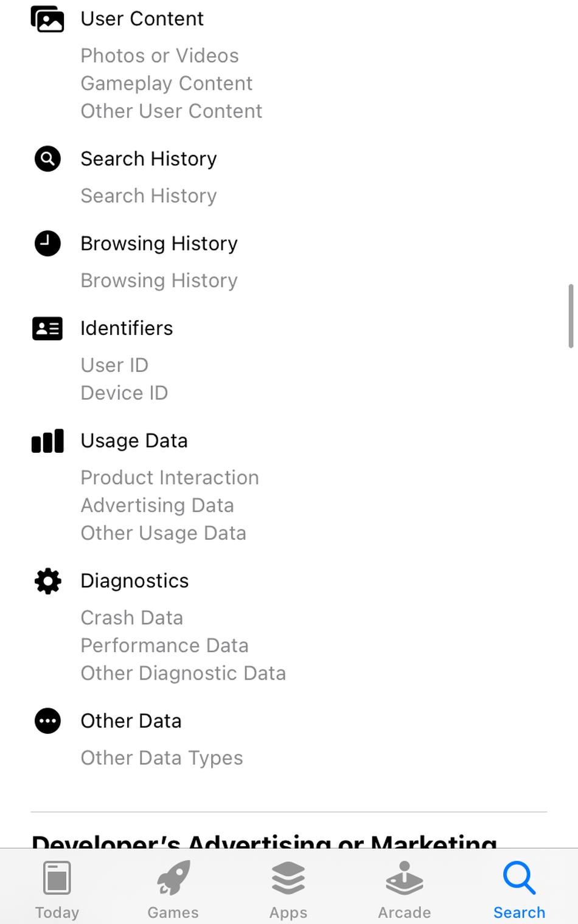The height and width of the screenshot is (924, 578).
Task: Click the Device ID entry
Action: 124,393
